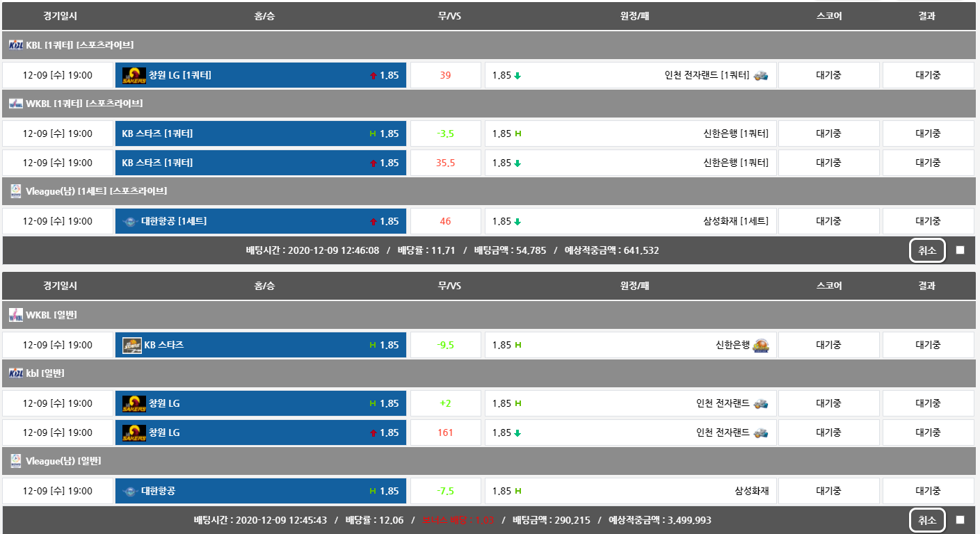Click the 경기일시 column header in the top table
The image size is (980, 534).
tap(59, 16)
